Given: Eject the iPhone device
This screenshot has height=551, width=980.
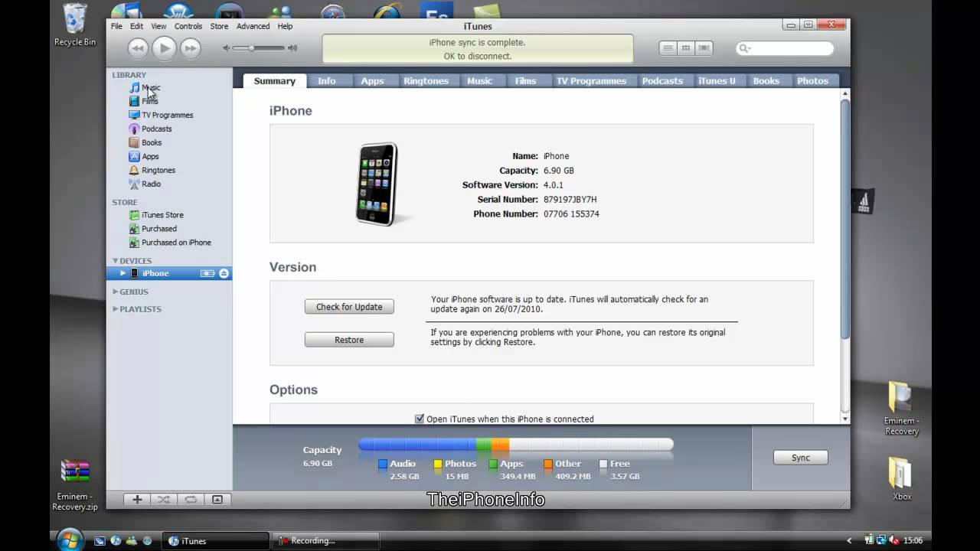Looking at the screenshot, I should pos(224,273).
